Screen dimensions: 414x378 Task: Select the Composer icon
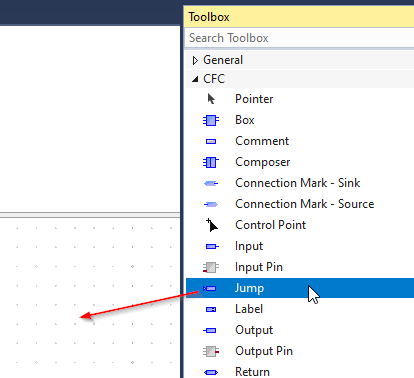click(211, 162)
